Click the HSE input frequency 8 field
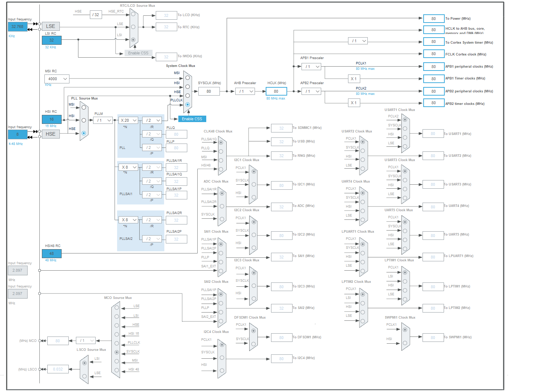 click(18, 134)
